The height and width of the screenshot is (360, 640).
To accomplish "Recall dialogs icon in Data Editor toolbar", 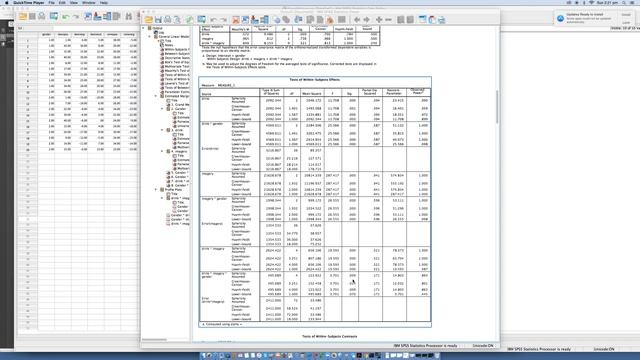I will [54, 16].
